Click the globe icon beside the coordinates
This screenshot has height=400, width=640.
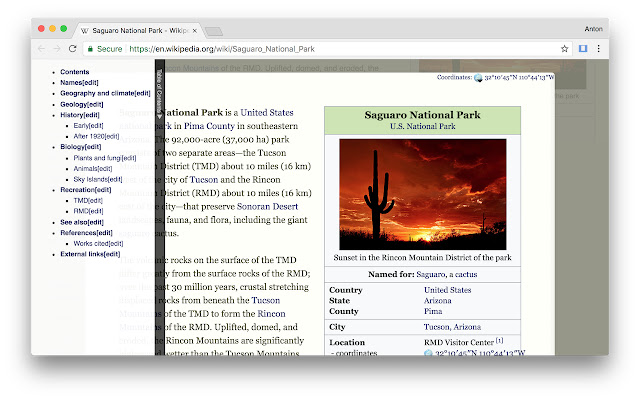(x=478, y=78)
